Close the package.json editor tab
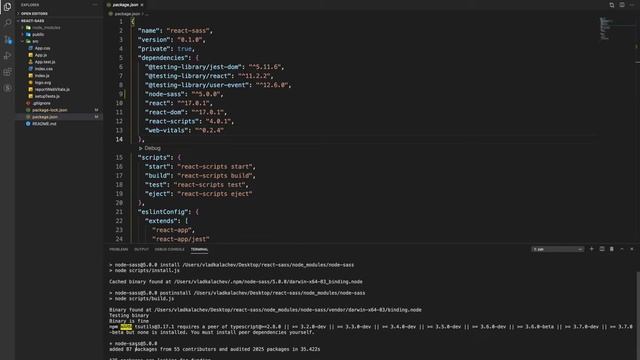Image resolution: width=640 pixels, height=360 pixels. (142, 5)
